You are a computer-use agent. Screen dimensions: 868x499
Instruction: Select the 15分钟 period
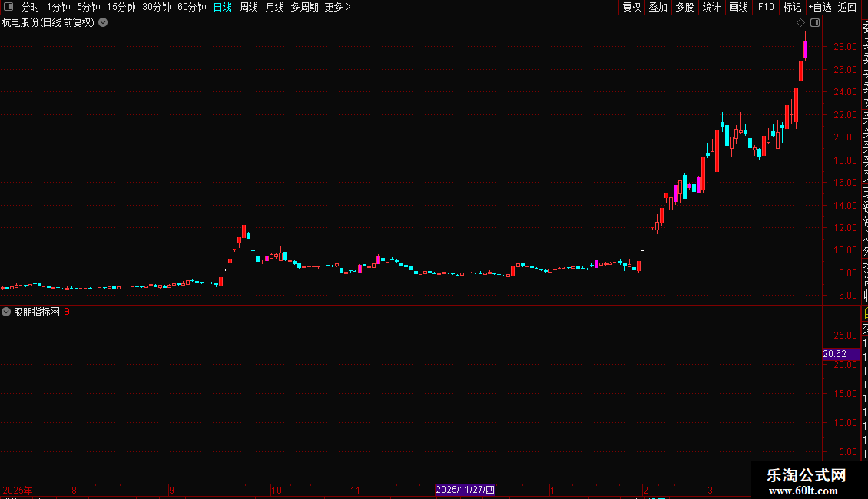[121, 7]
